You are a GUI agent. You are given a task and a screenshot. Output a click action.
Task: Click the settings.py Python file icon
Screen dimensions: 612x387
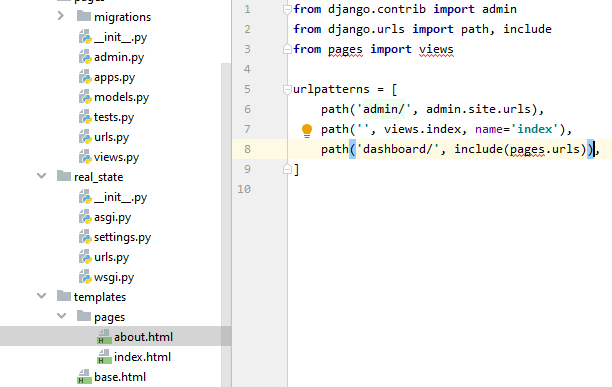[x=85, y=237]
